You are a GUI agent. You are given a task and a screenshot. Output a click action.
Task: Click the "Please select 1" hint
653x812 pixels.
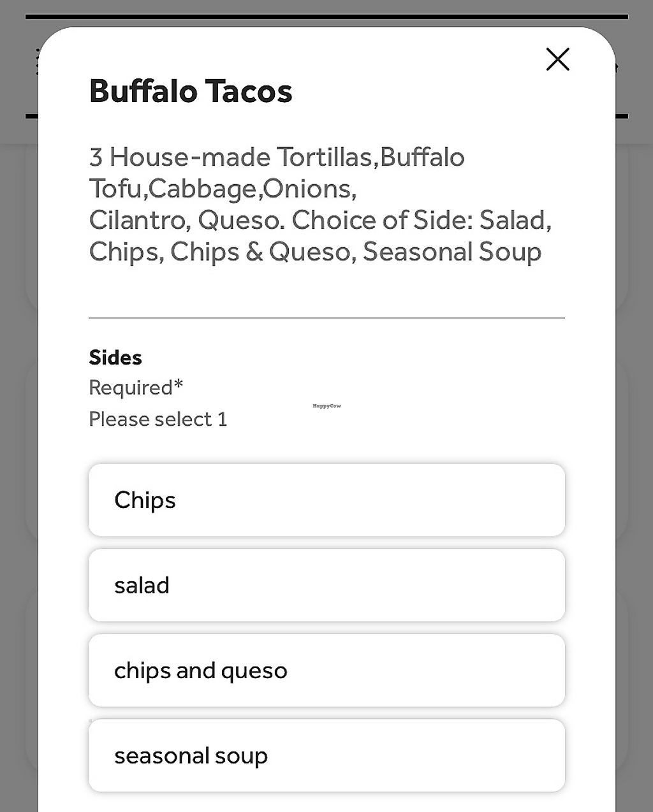(x=158, y=419)
